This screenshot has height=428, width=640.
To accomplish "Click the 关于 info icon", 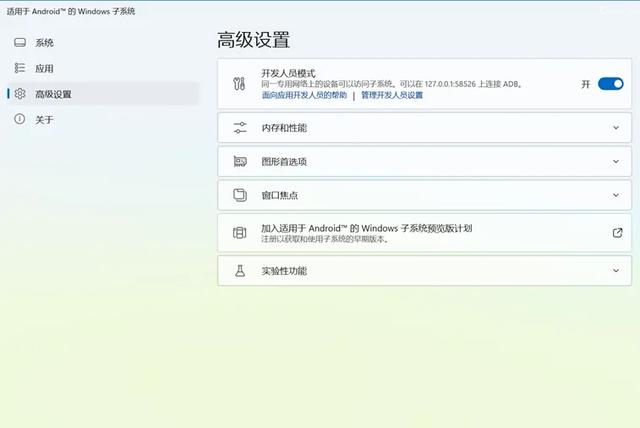I will tap(20, 119).
